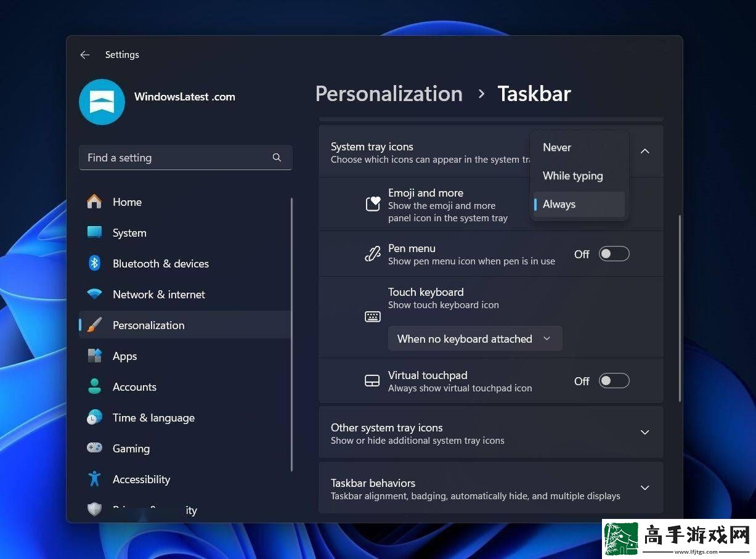Select the Personalization paintbrush icon
This screenshot has width=756, height=559.
(94, 325)
